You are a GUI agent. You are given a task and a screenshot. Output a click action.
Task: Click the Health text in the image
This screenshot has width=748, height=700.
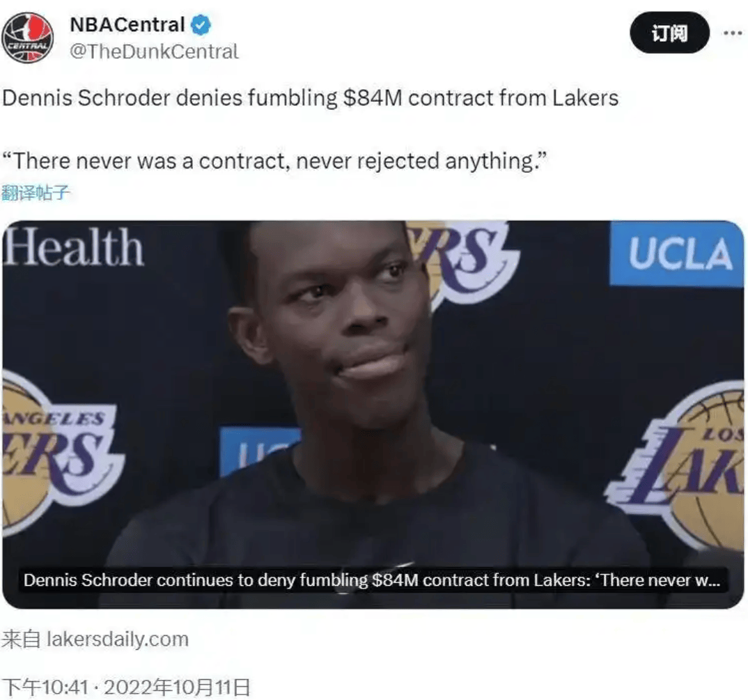(x=74, y=247)
